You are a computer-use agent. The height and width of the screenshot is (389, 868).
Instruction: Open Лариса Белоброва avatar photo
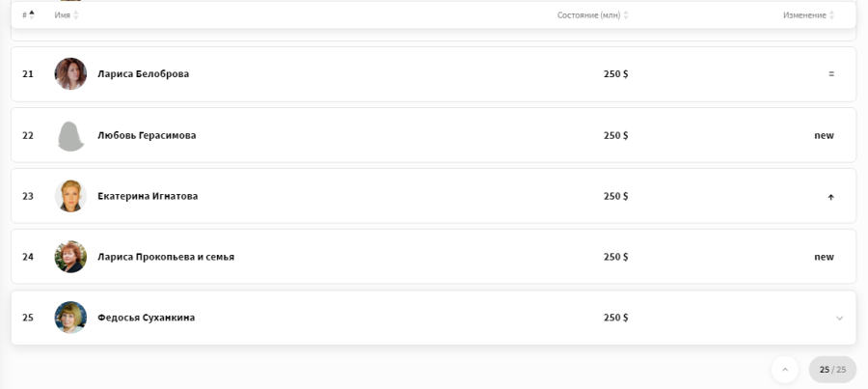click(x=70, y=73)
